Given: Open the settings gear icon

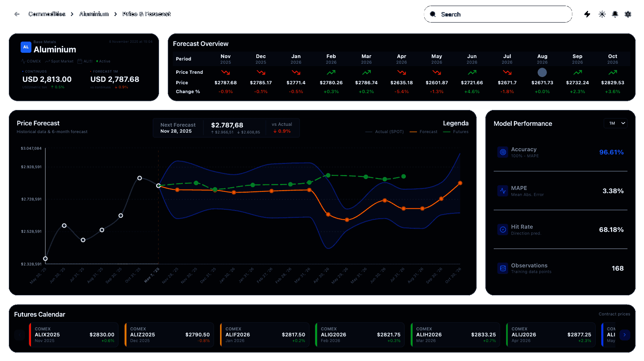Looking at the screenshot, I should click(x=628, y=14).
